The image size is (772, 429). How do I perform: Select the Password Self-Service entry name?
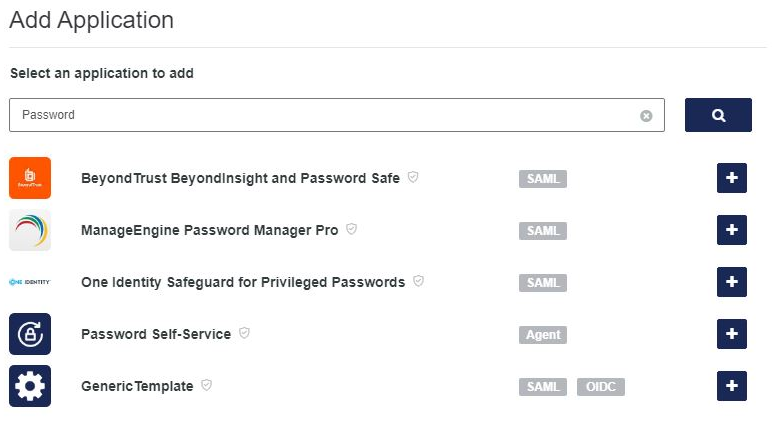coord(156,334)
